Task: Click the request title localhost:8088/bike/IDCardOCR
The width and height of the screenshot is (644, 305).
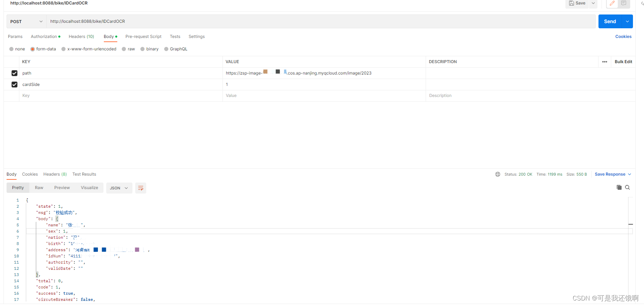Action: (x=49, y=3)
